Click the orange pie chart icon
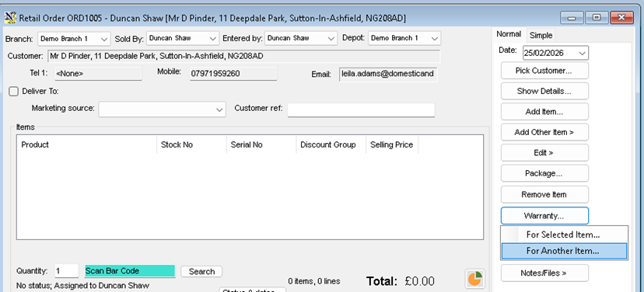 pos(475,279)
